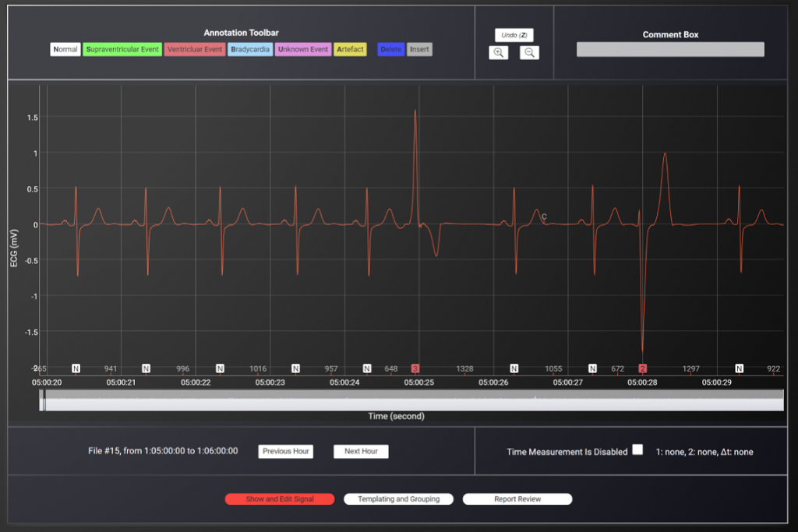Click the range slider handle below the ECG
The width and height of the screenshot is (798, 532).
pos(43,400)
